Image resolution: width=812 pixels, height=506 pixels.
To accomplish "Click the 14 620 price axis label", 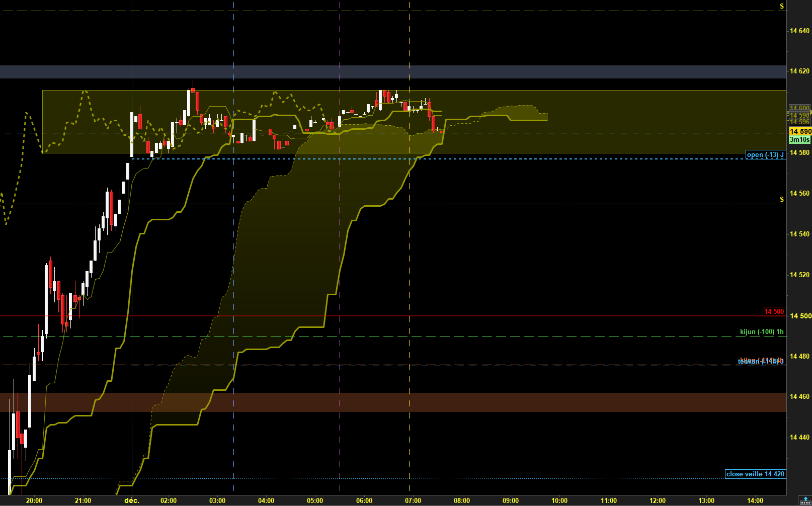I will (x=800, y=71).
